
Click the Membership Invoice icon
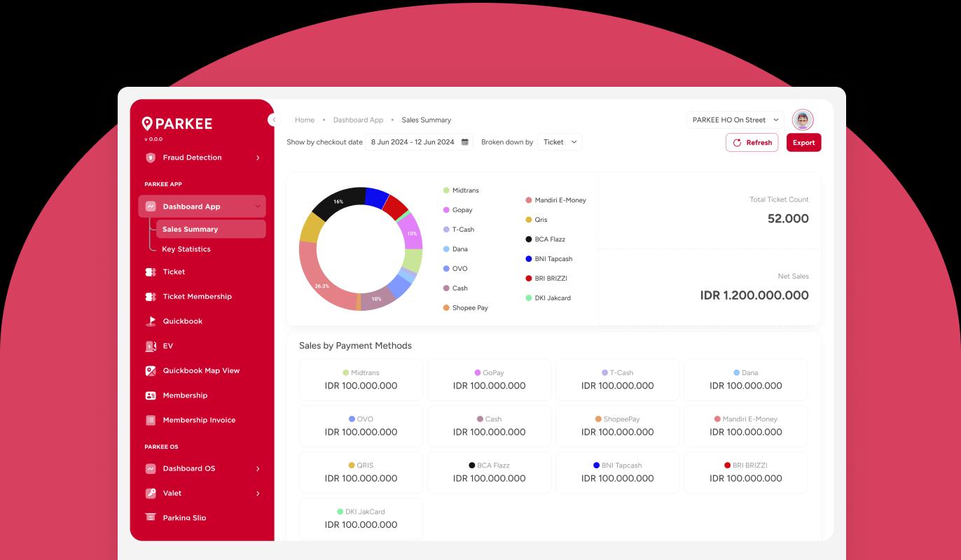(x=150, y=420)
